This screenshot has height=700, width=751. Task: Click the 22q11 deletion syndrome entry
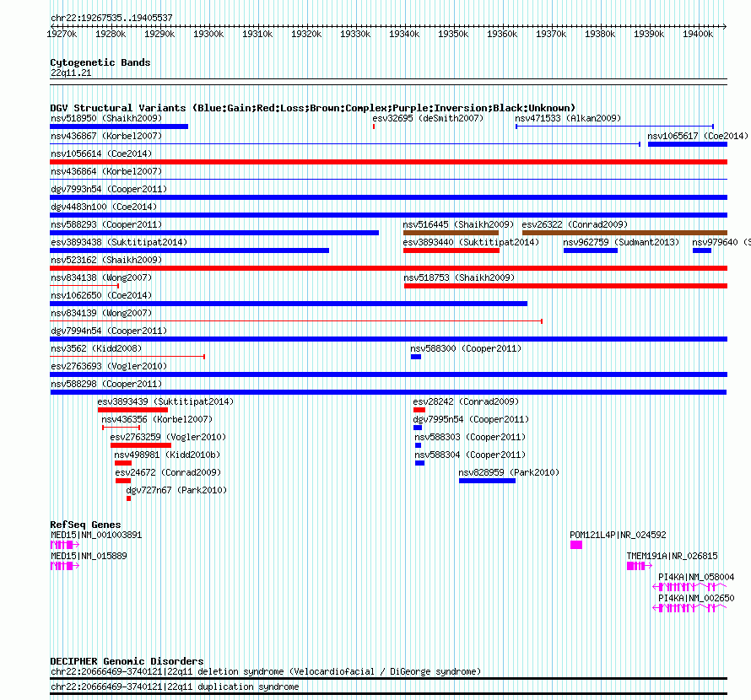[x=265, y=672]
